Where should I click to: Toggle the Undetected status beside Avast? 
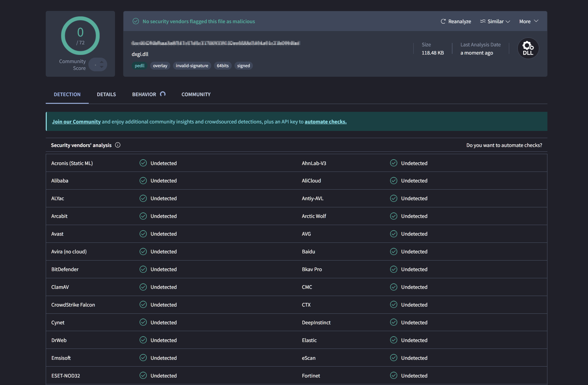[143, 234]
